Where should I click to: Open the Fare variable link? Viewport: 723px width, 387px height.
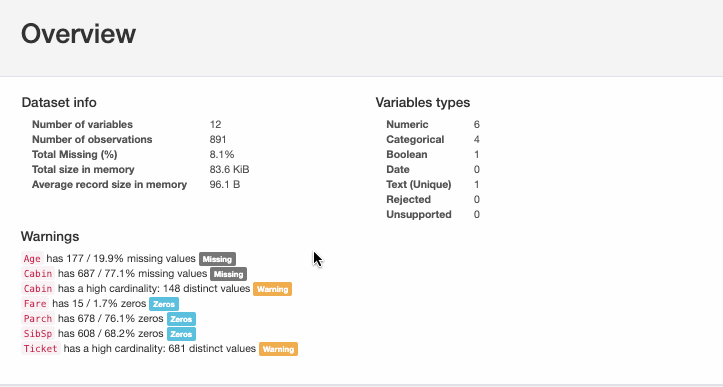point(35,304)
